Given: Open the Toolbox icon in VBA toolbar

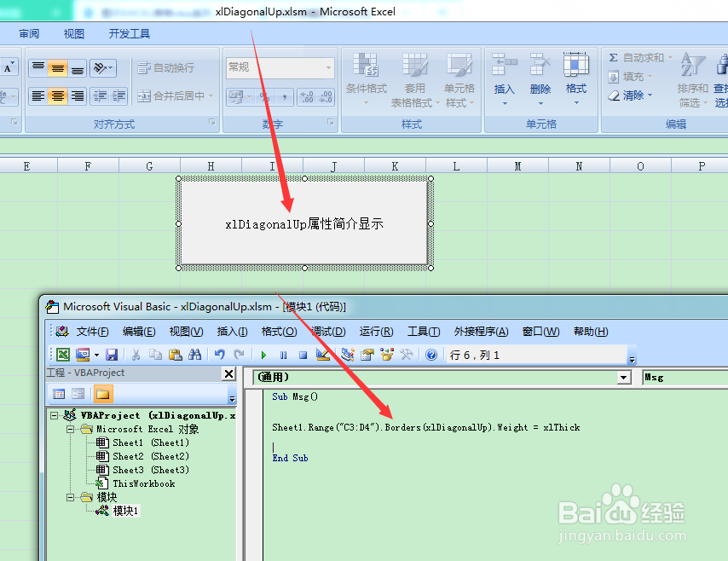Looking at the screenshot, I should [407, 355].
